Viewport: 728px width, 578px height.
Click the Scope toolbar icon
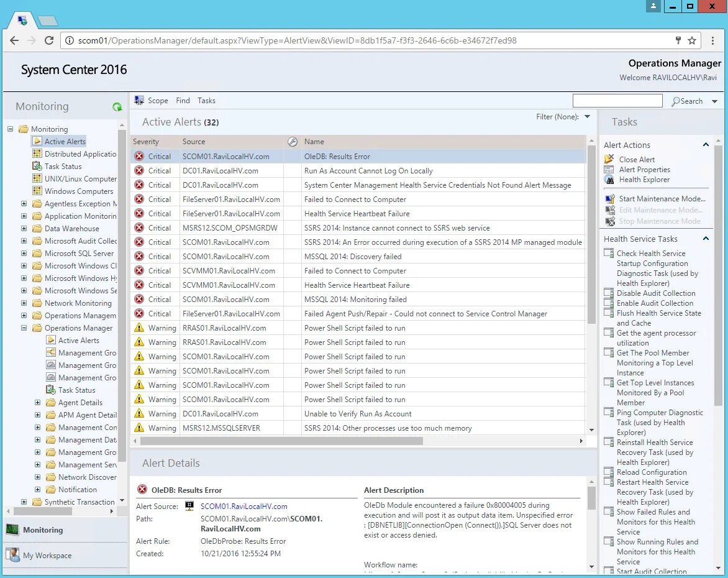(x=139, y=100)
